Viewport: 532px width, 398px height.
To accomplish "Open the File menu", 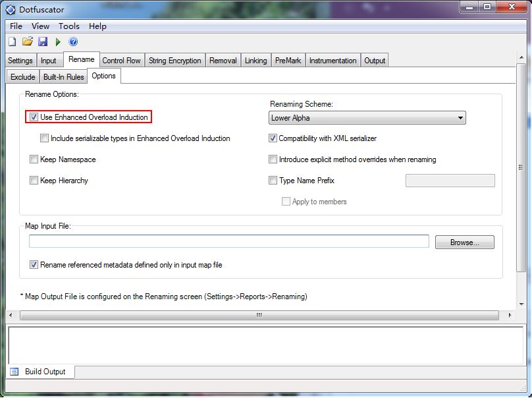I will point(16,26).
